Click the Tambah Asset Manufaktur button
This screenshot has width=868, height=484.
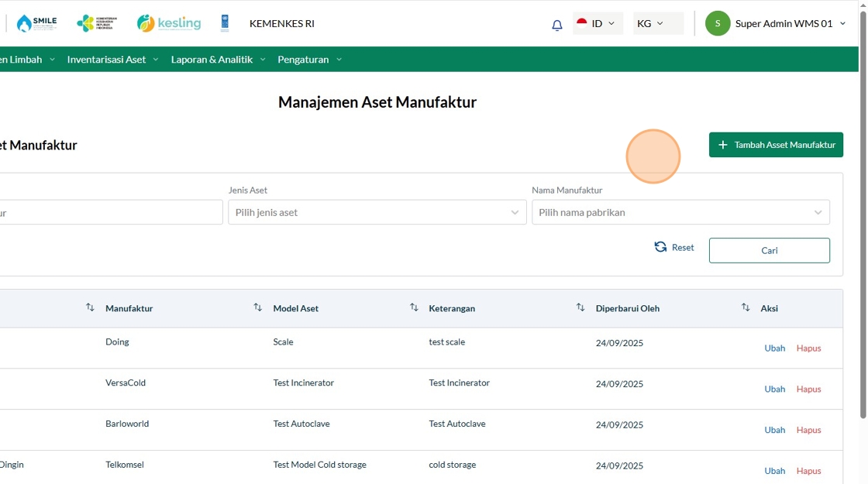point(776,145)
